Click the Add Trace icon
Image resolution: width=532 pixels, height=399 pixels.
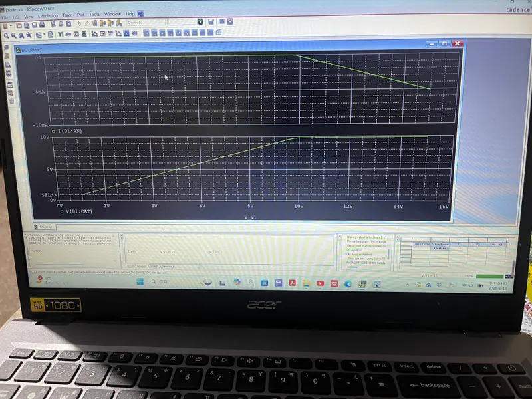(94, 34)
